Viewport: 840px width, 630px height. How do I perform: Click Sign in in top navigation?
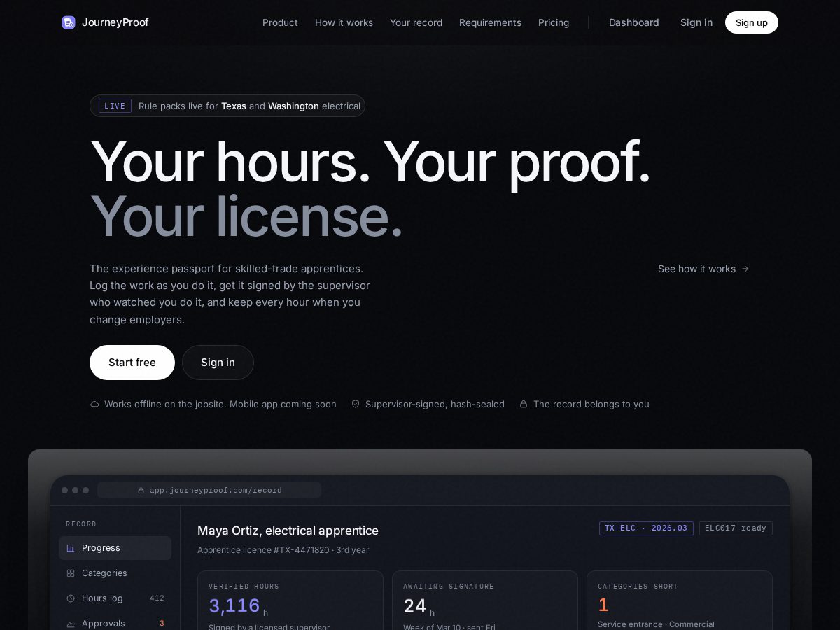696,22
